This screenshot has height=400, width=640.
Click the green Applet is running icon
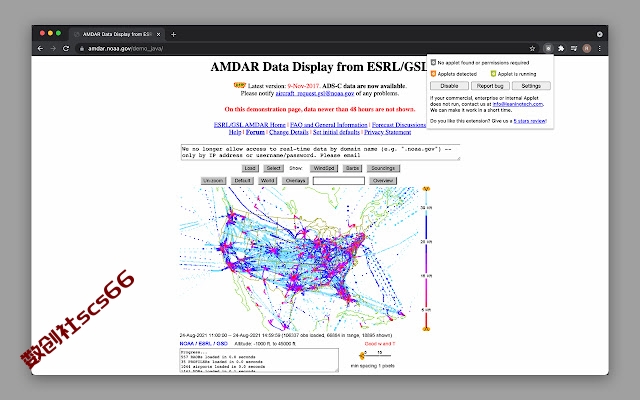[x=493, y=73]
